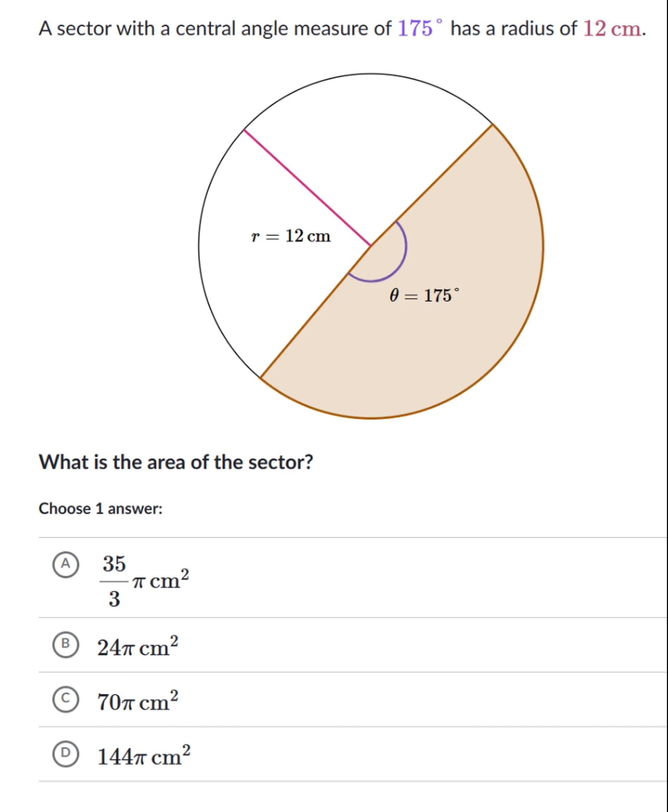Click the pink 12 cm in the problem statement
Image resolution: width=668 pixels, height=812 pixels.
(612, 29)
